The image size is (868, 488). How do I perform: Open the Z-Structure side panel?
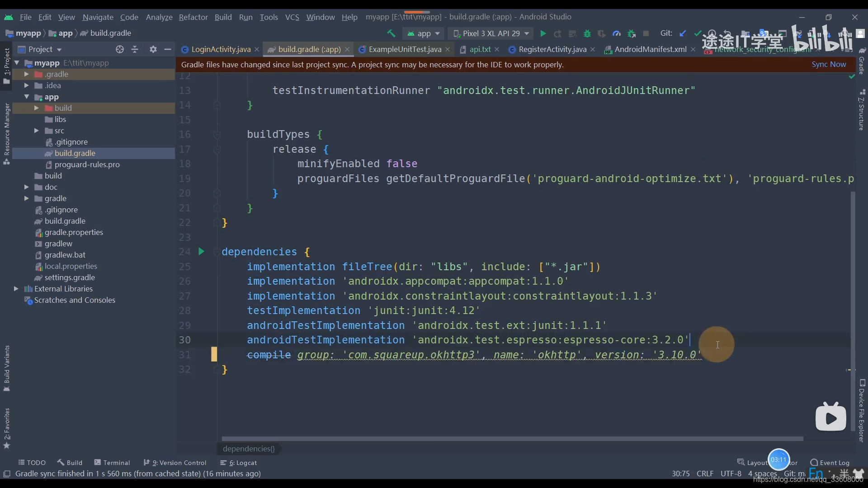click(862, 110)
